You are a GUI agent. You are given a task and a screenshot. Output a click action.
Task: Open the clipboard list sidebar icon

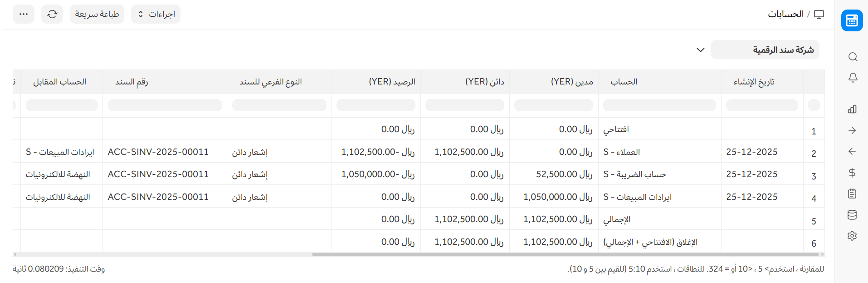pyautogui.click(x=852, y=194)
